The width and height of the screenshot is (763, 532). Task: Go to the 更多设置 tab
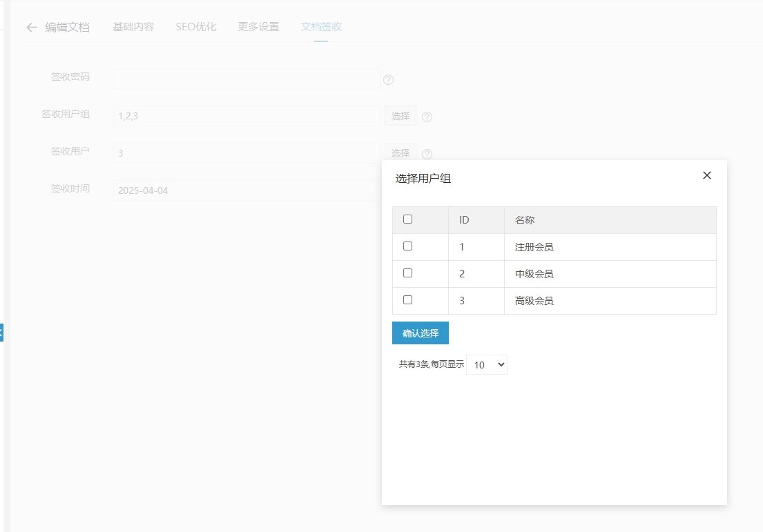click(x=258, y=27)
